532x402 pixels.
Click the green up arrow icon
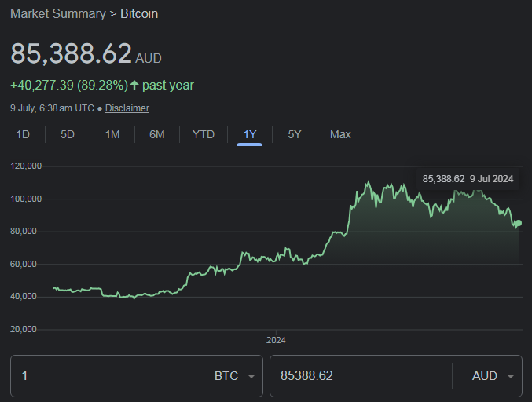tap(134, 85)
